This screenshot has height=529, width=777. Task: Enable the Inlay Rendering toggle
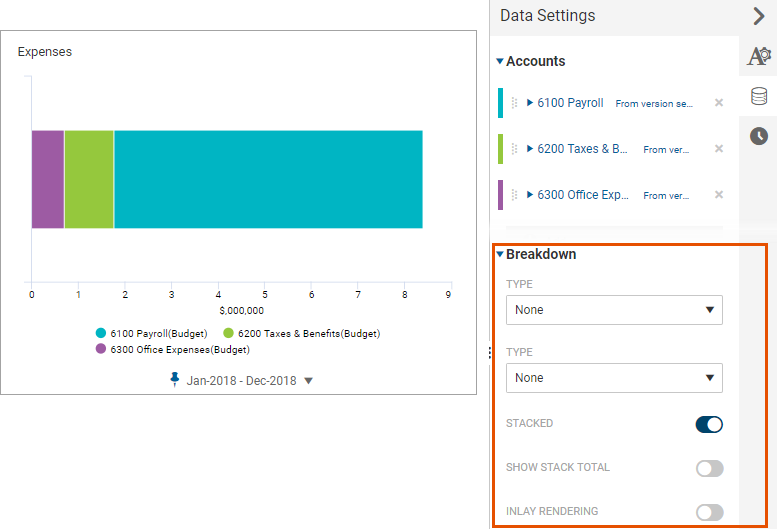click(x=709, y=512)
